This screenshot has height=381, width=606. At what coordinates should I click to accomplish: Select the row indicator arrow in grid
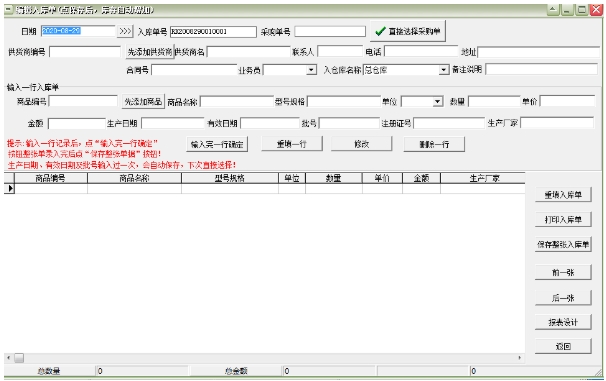tap(9, 189)
